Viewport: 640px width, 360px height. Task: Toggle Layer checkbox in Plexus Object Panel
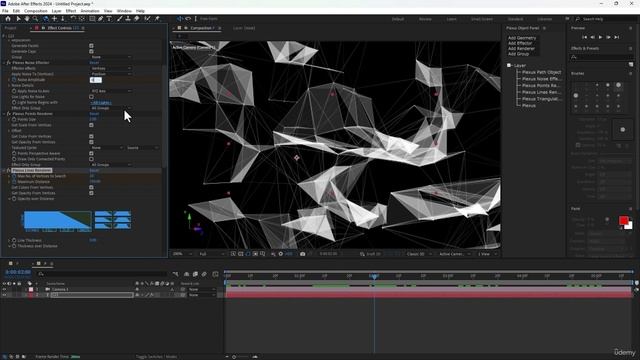click(509, 65)
